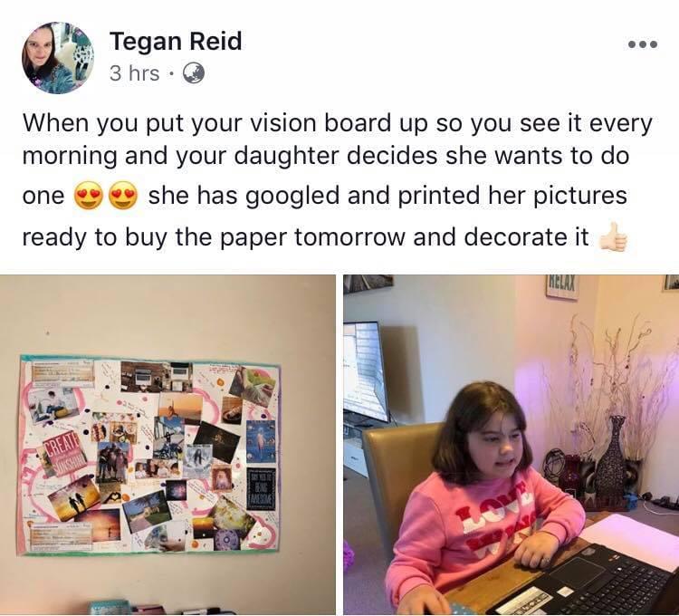Open the vision board photo on the left

pyautogui.click(x=167, y=445)
